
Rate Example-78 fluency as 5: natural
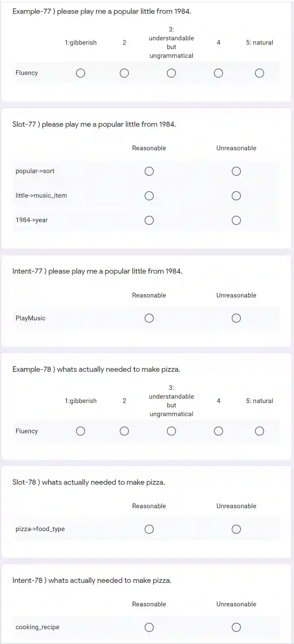point(259,431)
